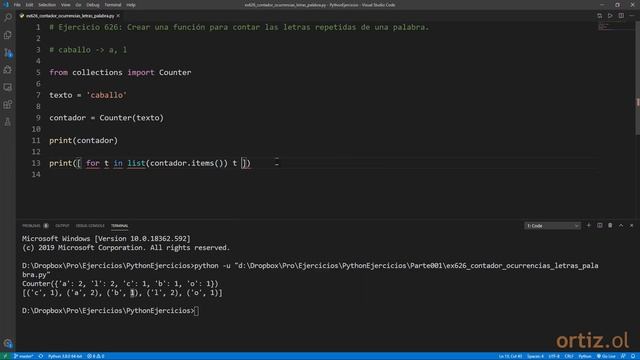Switch to the PROBLEMS panel tab
This screenshot has height=360, width=640.
coord(31,226)
